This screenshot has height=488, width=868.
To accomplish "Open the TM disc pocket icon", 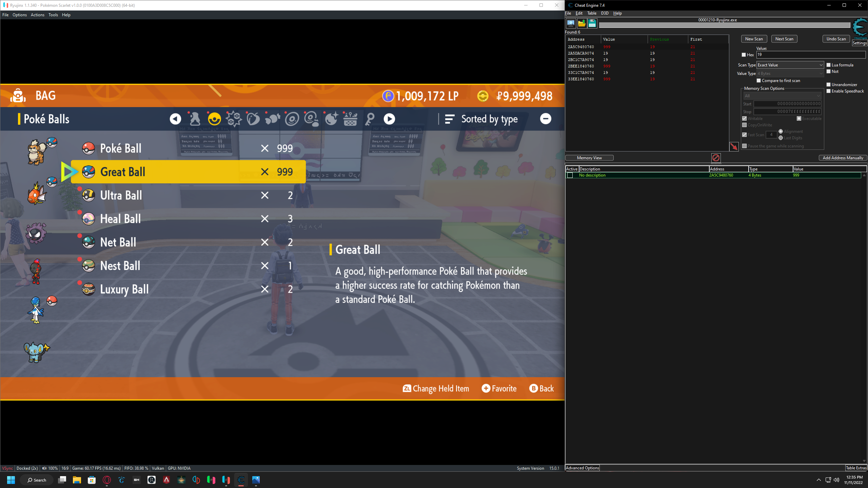I will coord(292,119).
